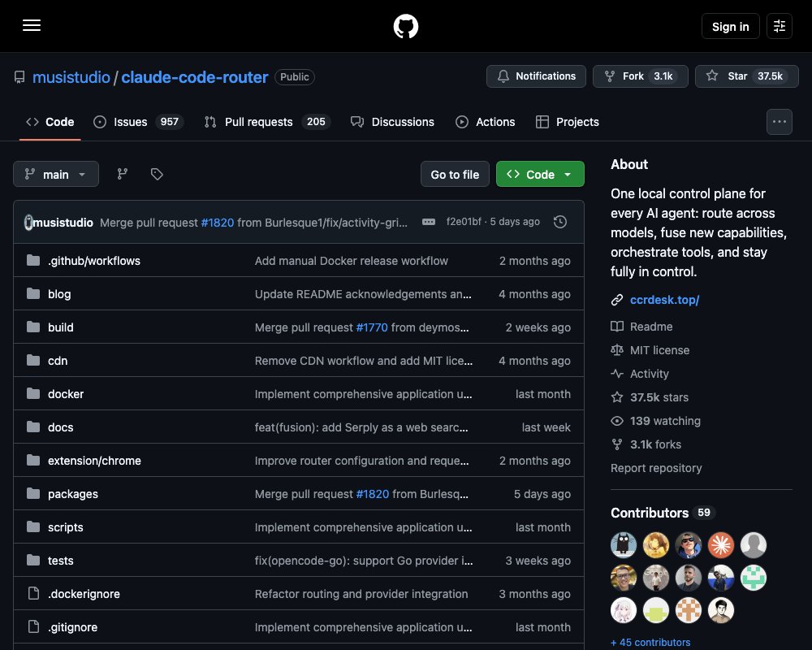Open 'Refactor routing and provider integration' commit
Image resolution: width=812 pixels, height=650 pixels.
click(x=361, y=593)
